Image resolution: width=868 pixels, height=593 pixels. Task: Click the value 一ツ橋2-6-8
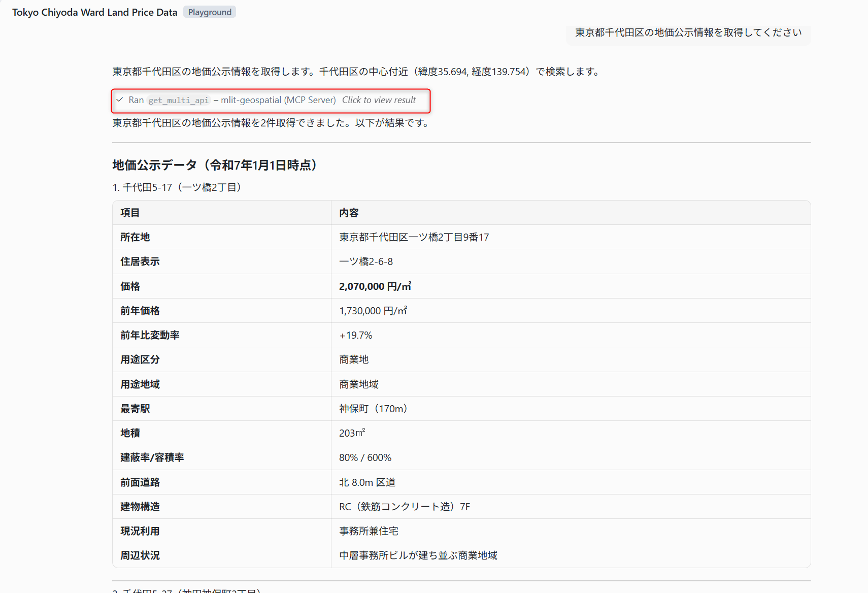pos(366,261)
